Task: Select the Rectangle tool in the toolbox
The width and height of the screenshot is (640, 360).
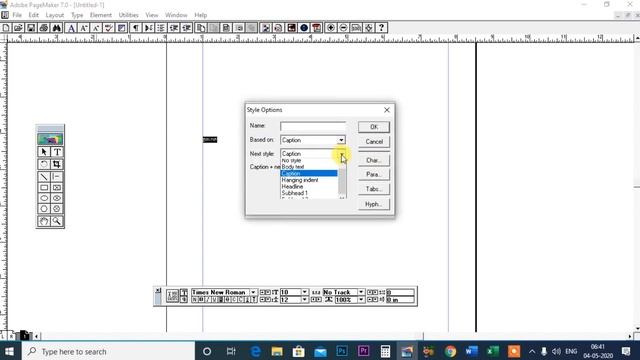Action: click(44, 188)
